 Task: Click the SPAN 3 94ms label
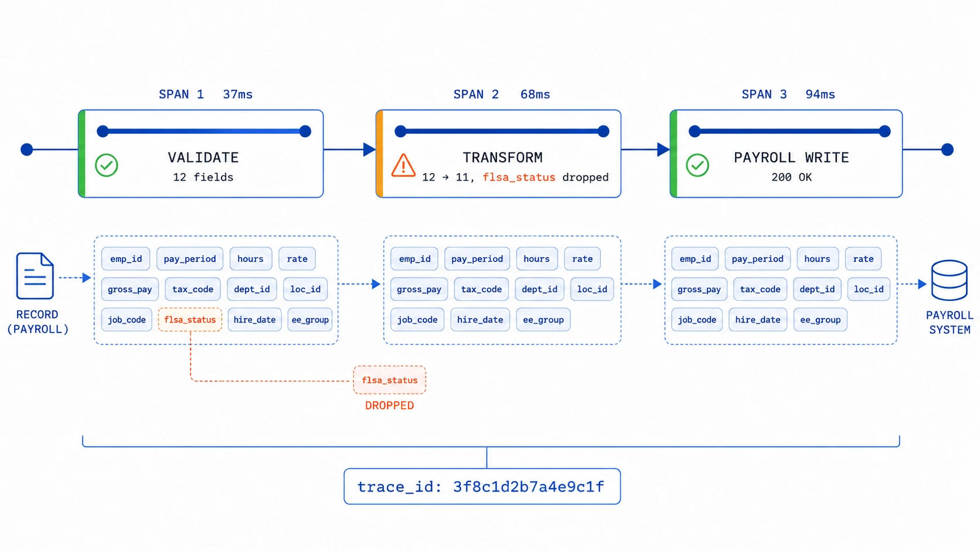coord(788,94)
